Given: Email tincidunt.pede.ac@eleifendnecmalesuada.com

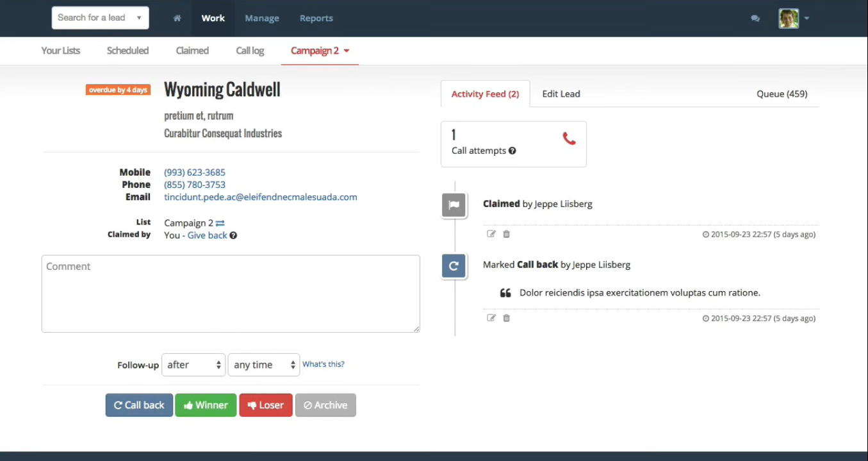Looking at the screenshot, I should [261, 197].
